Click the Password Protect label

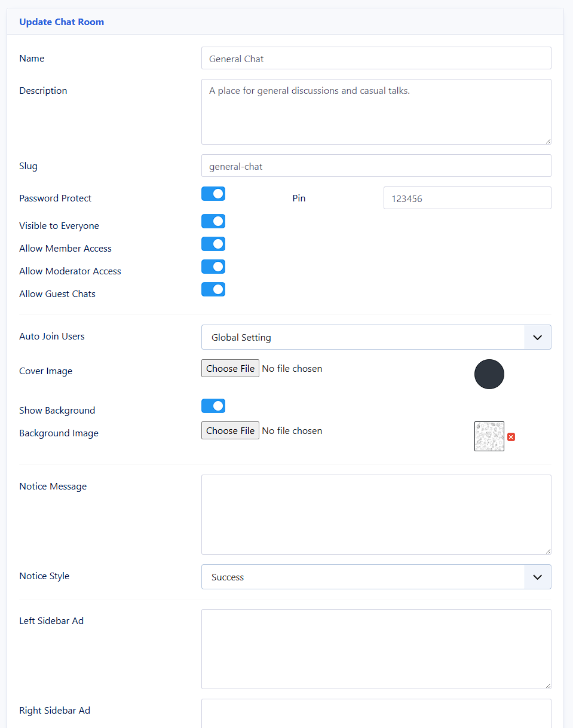pos(56,198)
